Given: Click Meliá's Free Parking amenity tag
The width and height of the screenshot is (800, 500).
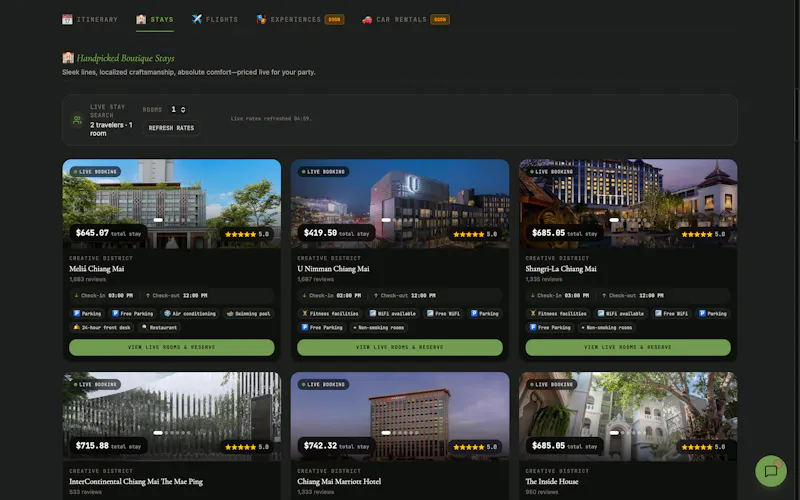Looking at the screenshot, I should (132, 314).
